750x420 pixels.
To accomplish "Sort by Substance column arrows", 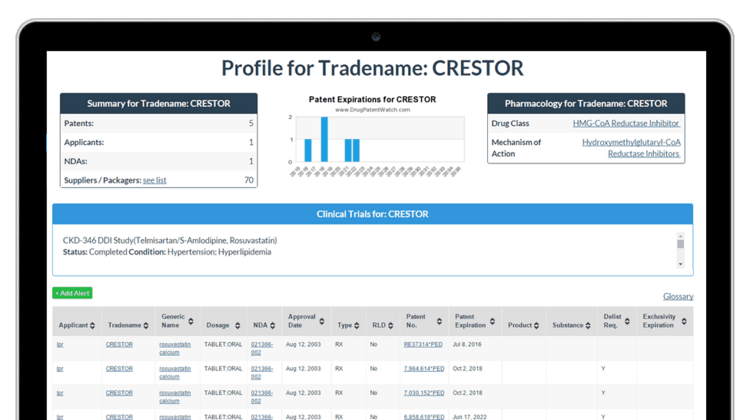I will coord(588,325).
